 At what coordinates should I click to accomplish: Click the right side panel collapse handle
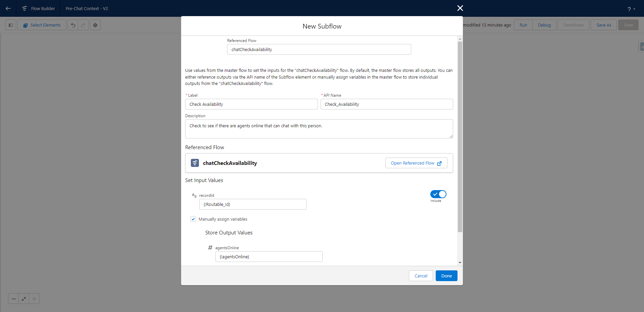pos(641,46)
